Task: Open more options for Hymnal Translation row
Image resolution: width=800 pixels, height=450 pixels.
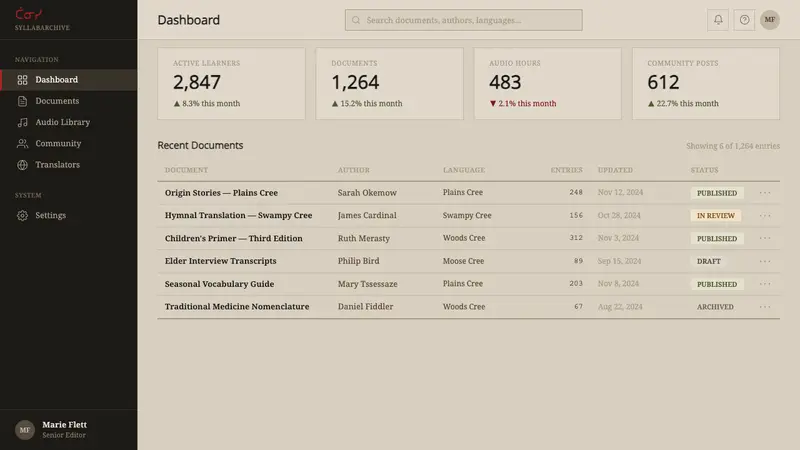Action: point(765,215)
